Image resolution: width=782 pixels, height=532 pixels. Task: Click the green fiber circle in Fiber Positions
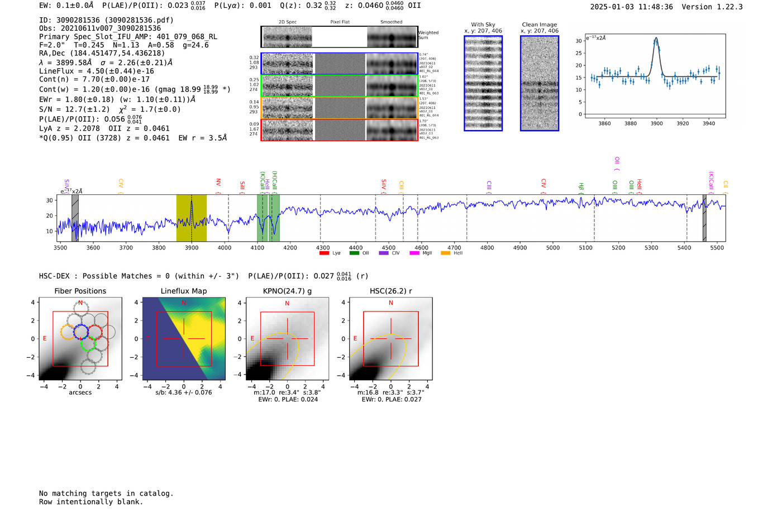tap(88, 343)
